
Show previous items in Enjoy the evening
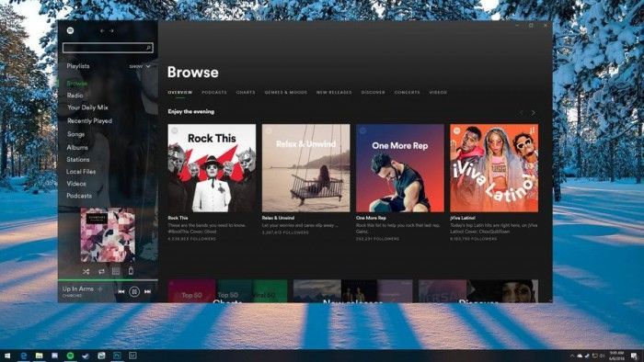(x=522, y=112)
